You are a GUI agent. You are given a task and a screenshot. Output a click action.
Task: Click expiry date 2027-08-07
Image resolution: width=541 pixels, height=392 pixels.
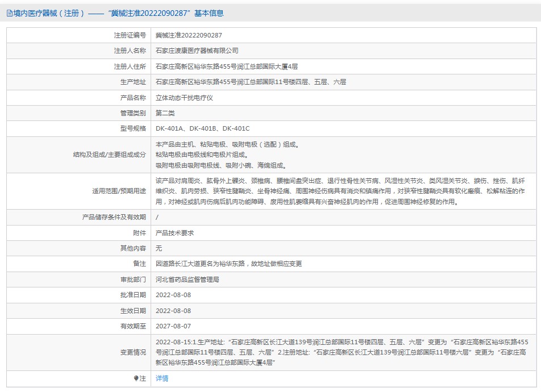pos(173,326)
